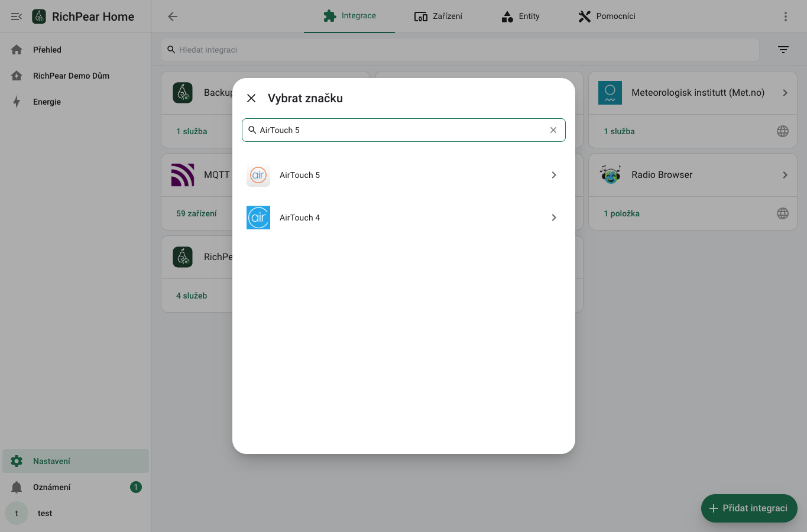This screenshot has height=532, width=807.
Task: Click the brand search input field
Action: 404,130
